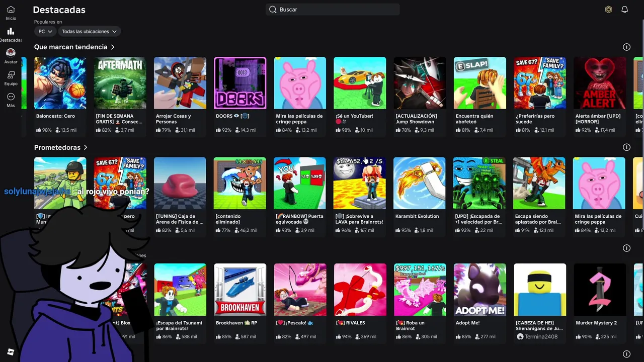The image size is (644, 362).
Task: Open the RAINBOW Puerta equivocada thumbnail
Action: coord(300,183)
